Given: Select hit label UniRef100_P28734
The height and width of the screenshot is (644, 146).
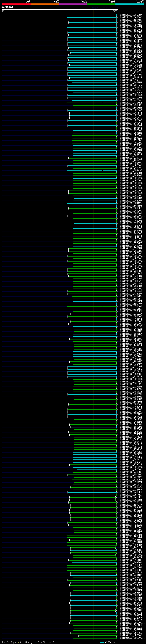Looking at the screenshot, I should tap(131, 65).
